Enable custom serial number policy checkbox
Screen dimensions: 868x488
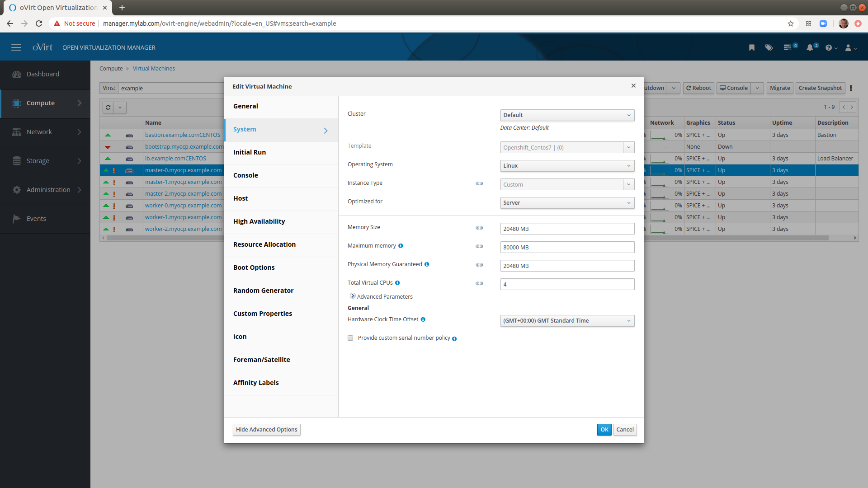click(350, 338)
